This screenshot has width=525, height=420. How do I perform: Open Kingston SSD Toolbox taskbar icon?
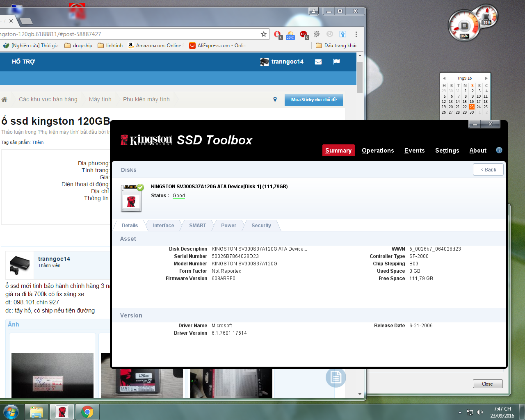pyautogui.click(x=62, y=412)
